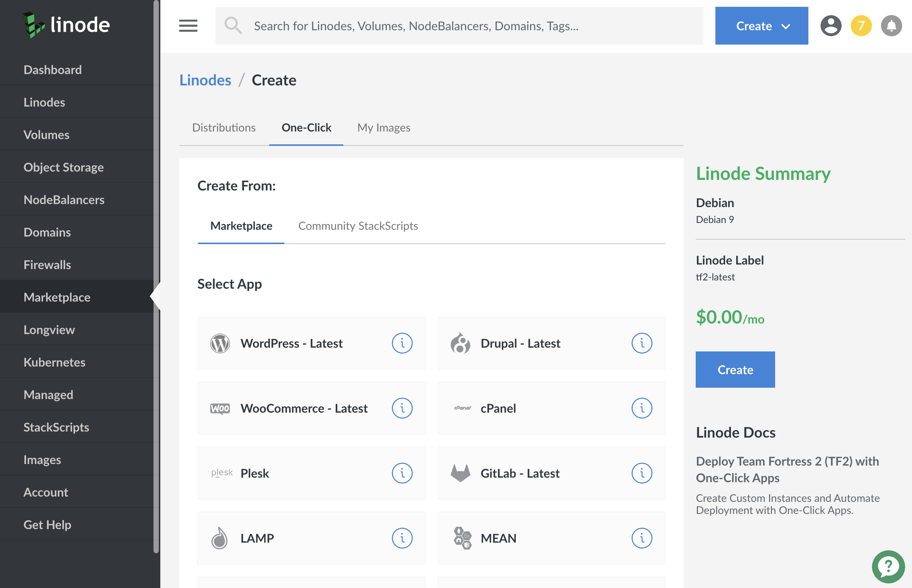The height and width of the screenshot is (588, 912).
Task: Switch to the Distributions tab
Action: 223,127
